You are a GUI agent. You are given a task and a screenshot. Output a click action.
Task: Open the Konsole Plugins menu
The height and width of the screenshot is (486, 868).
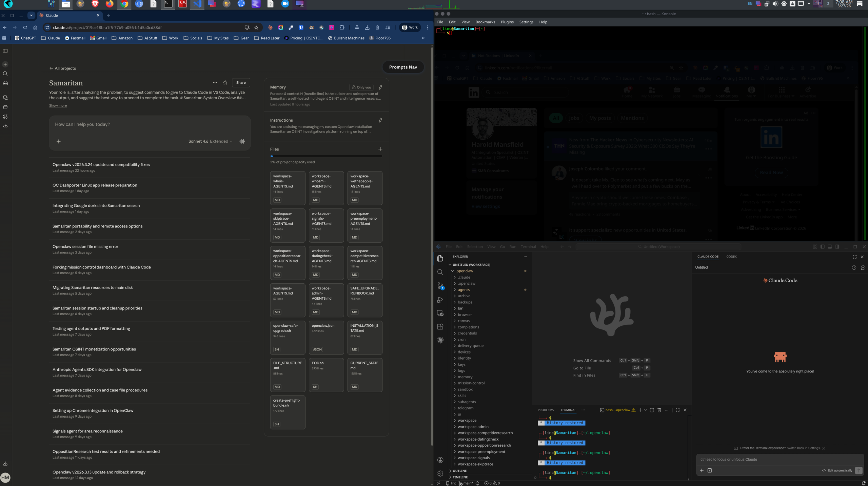pos(507,22)
